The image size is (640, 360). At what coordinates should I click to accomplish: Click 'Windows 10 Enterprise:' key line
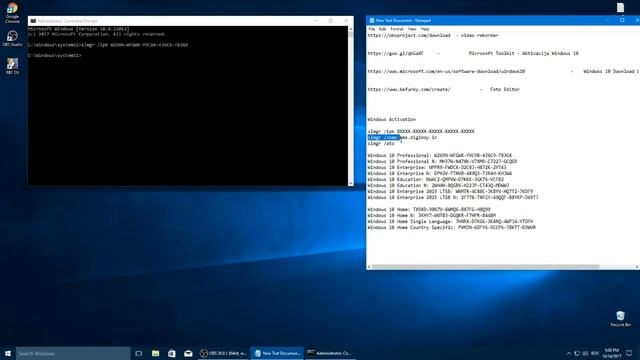click(x=437, y=167)
